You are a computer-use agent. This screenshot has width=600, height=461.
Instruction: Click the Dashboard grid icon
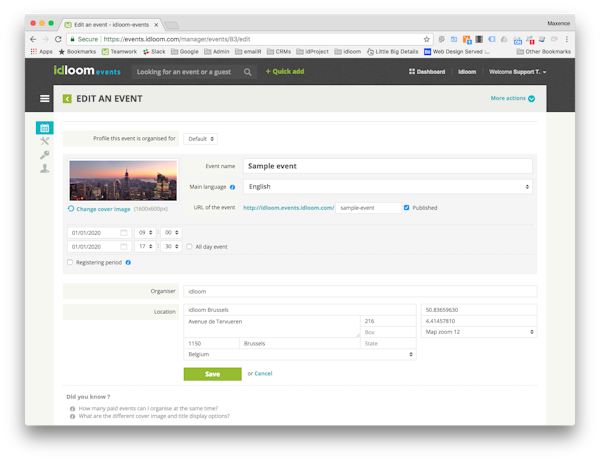412,72
